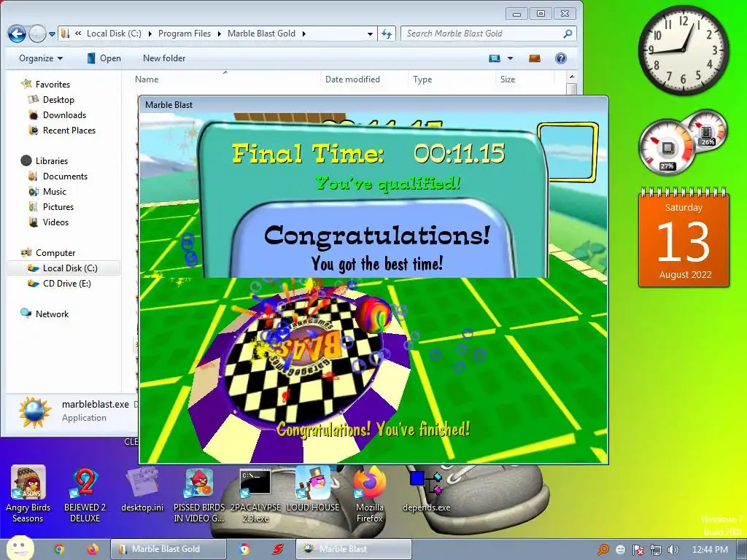
Task: Select Local Disk (C:) in the address path
Action: pos(114,34)
